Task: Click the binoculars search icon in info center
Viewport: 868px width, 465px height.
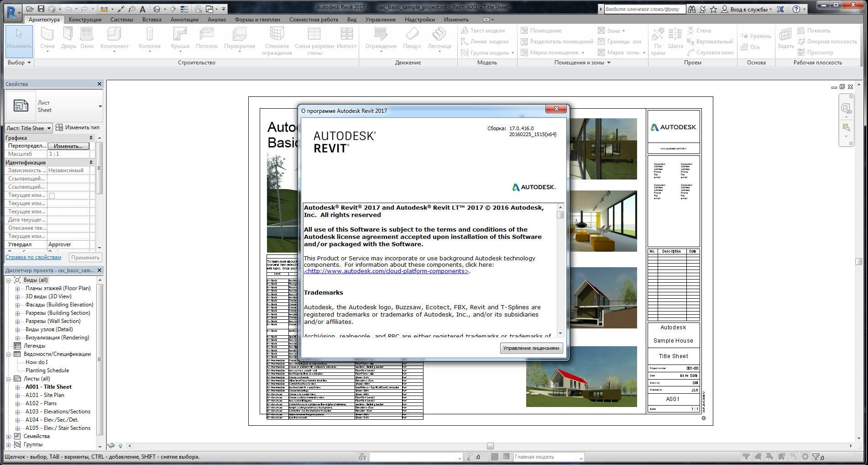Action: [691, 9]
